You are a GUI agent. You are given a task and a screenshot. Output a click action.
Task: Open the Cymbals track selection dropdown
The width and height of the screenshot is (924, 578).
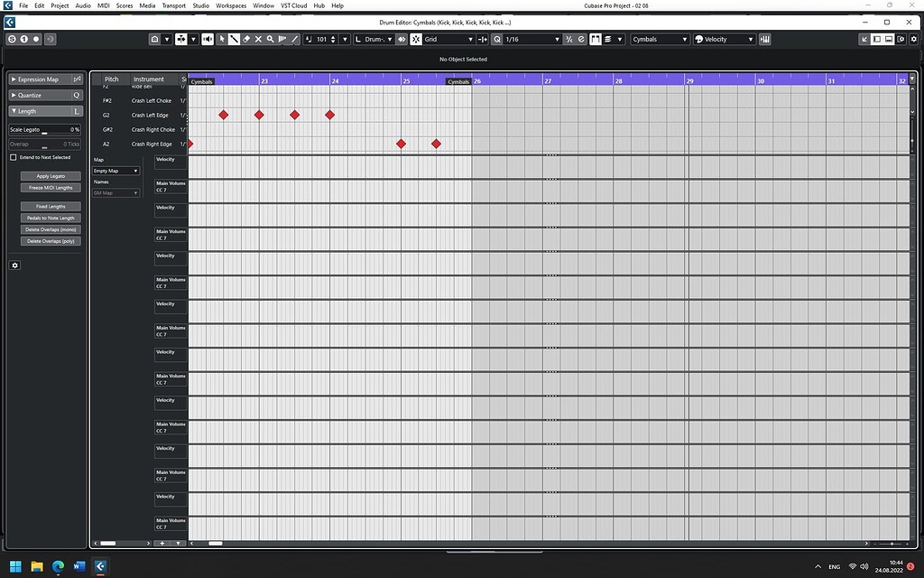coord(659,39)
